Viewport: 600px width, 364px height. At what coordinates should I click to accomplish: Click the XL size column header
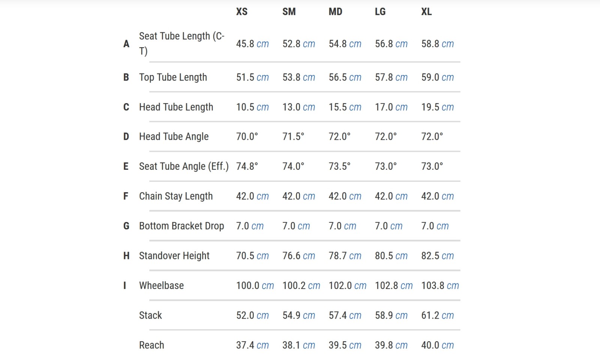coord(426,12)
